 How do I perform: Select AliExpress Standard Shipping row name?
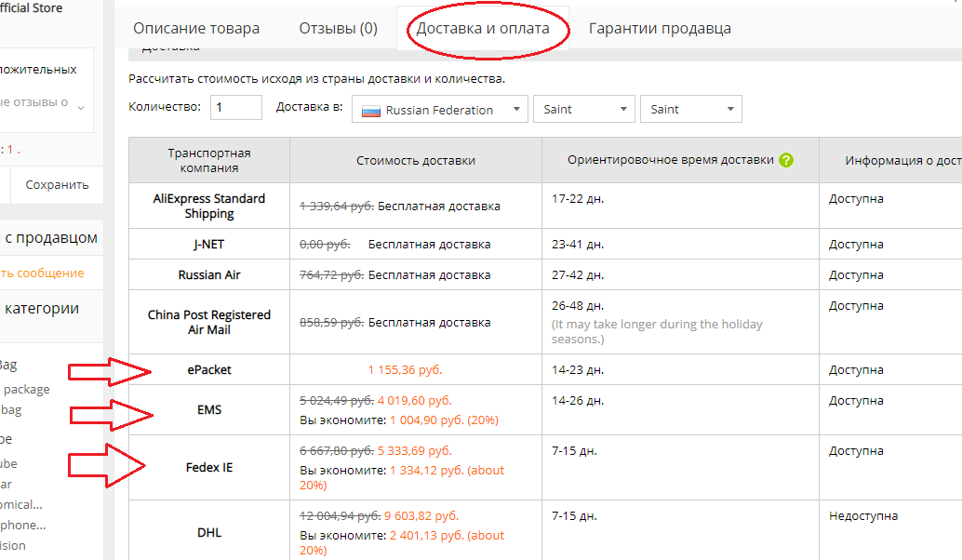(209, 207)
